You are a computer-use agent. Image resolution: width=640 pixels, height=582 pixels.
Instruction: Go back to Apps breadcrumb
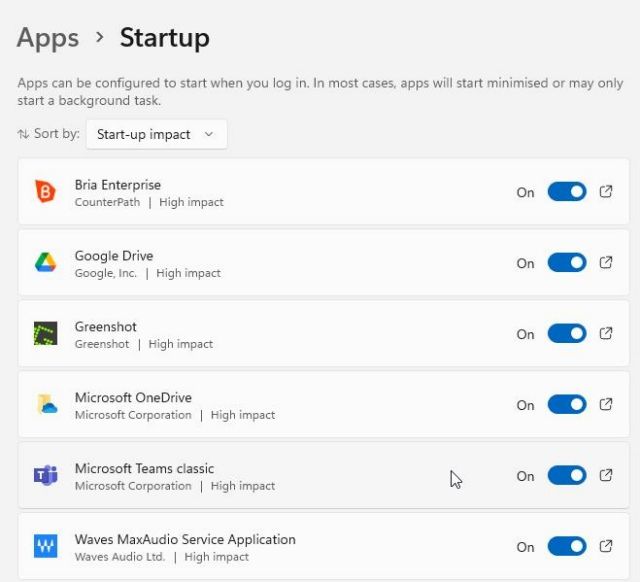[x=48, y=38]
